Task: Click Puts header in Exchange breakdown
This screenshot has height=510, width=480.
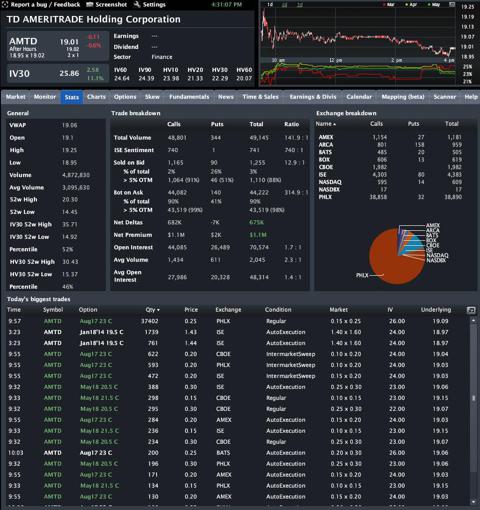Action: 413,124
